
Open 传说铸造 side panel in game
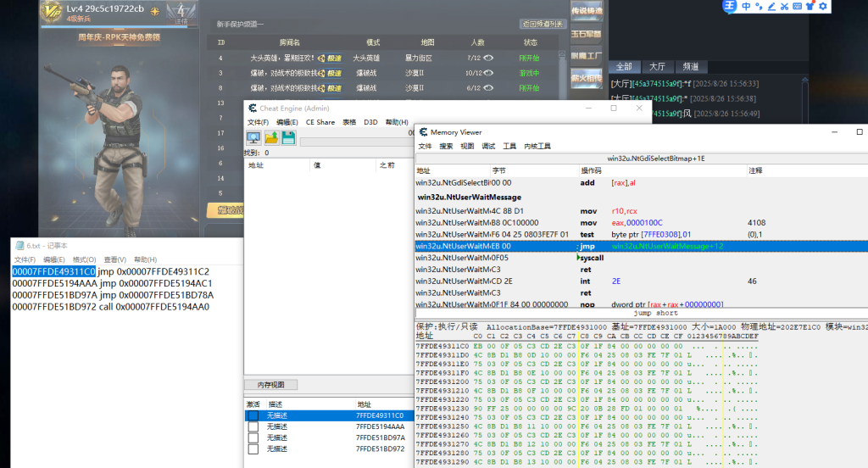coord(587,10)
